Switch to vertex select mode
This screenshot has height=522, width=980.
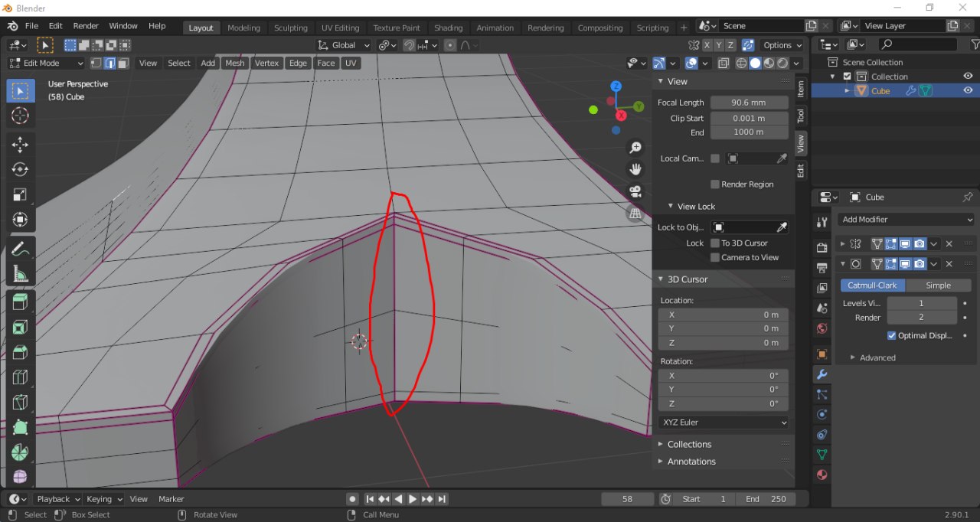tap(97, 63)
